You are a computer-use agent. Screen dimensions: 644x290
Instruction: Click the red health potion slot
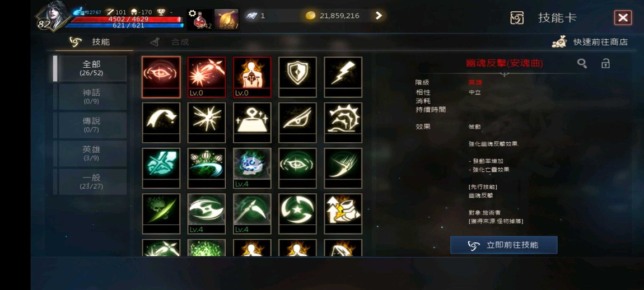point(200,19)
